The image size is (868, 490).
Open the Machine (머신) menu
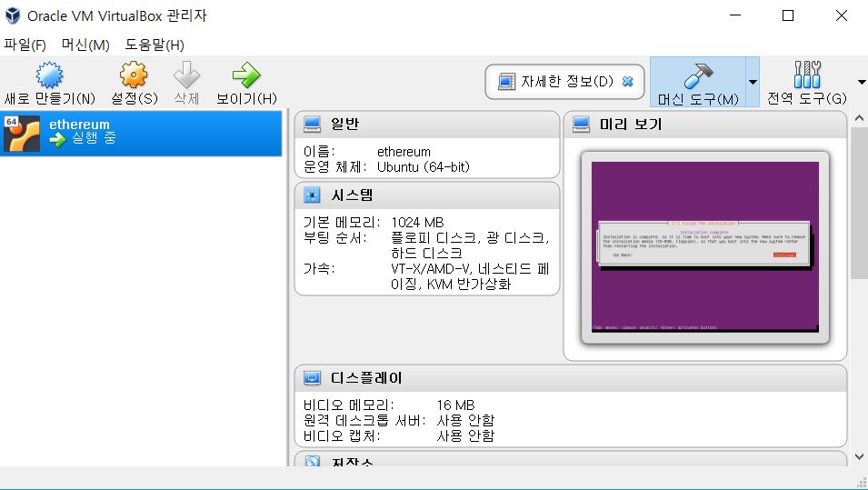point(85,45)
